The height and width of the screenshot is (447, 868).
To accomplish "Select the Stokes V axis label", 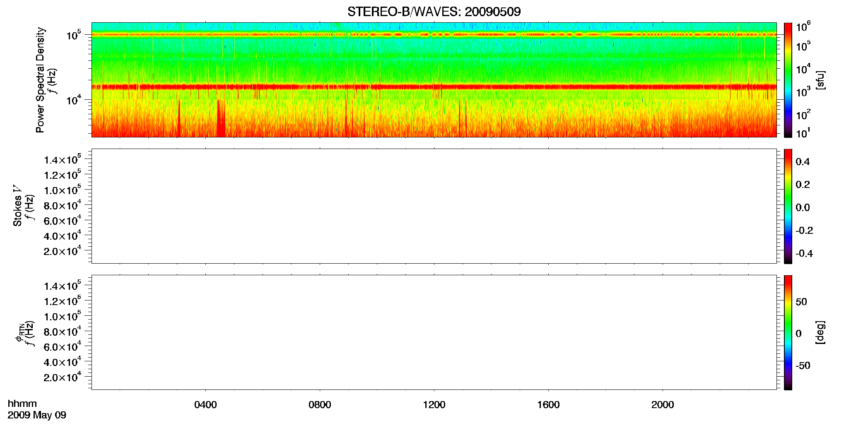I will pyautogui.click(x=17, y=206).
